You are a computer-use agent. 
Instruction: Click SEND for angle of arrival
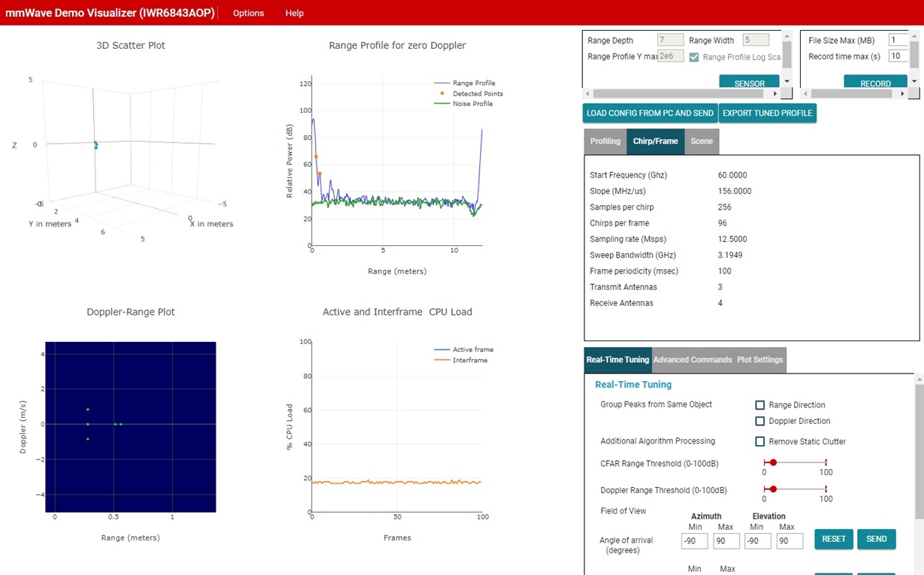[877, 539]
